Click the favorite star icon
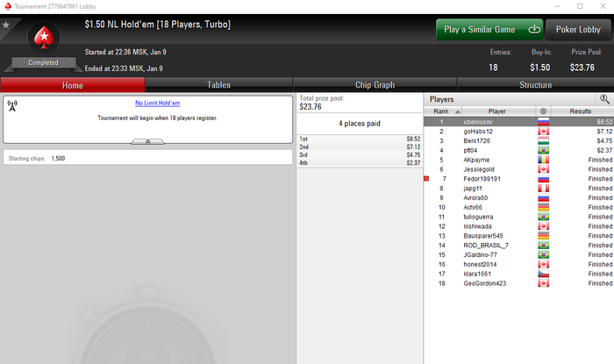Image resolution: width=614 pixels, height=364 pixels. point(6,25)
